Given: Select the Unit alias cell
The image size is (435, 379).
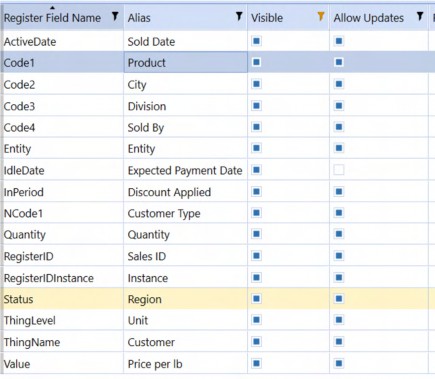Looking at the screenshot, I should click(x=185, y=320).
